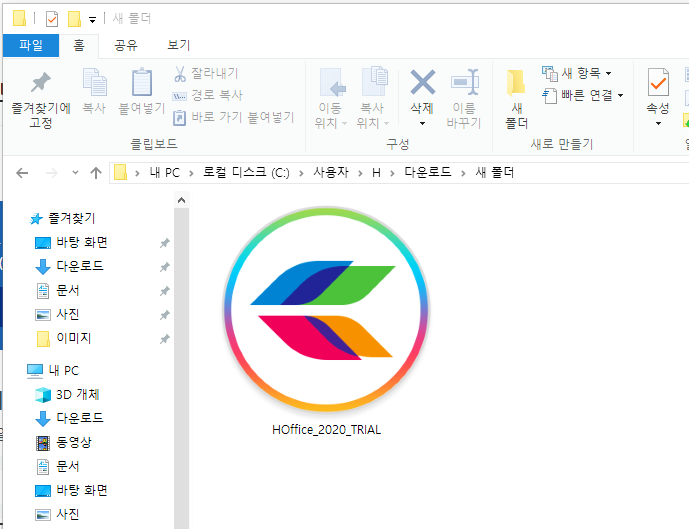The width and height of the screenshot is (689, 529).
Task: Click pin icon beside 이미지
Action: pos(164,339)
